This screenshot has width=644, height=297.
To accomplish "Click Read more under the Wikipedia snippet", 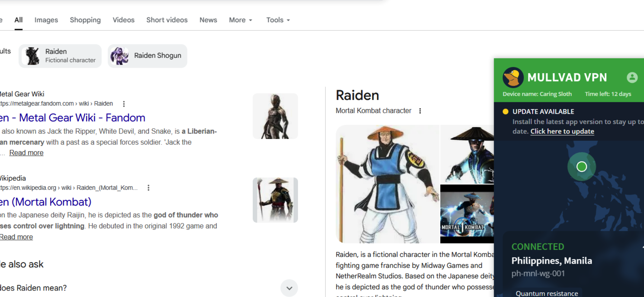I will tap(16, 237).
